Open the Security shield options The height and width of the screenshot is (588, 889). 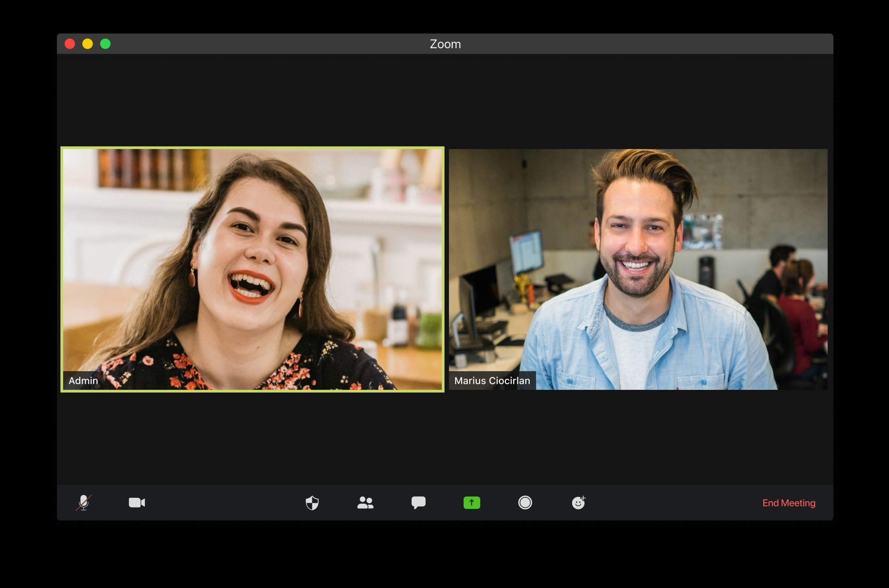312,503
